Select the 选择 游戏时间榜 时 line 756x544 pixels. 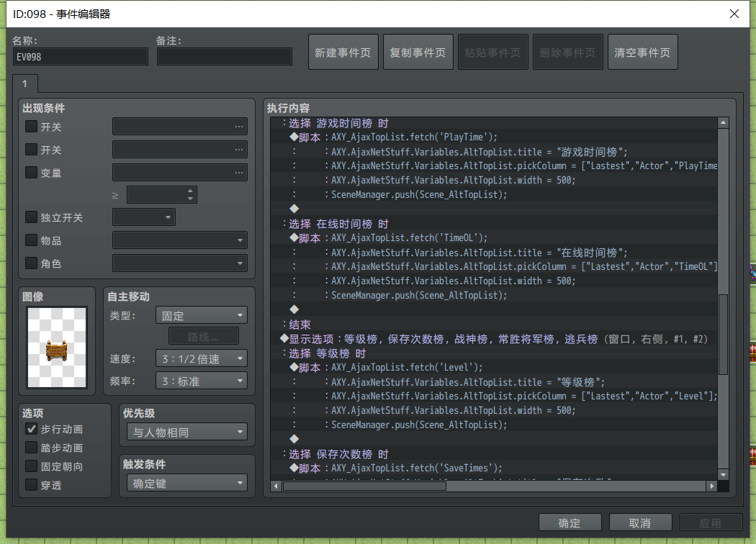[x=494, y=123]
